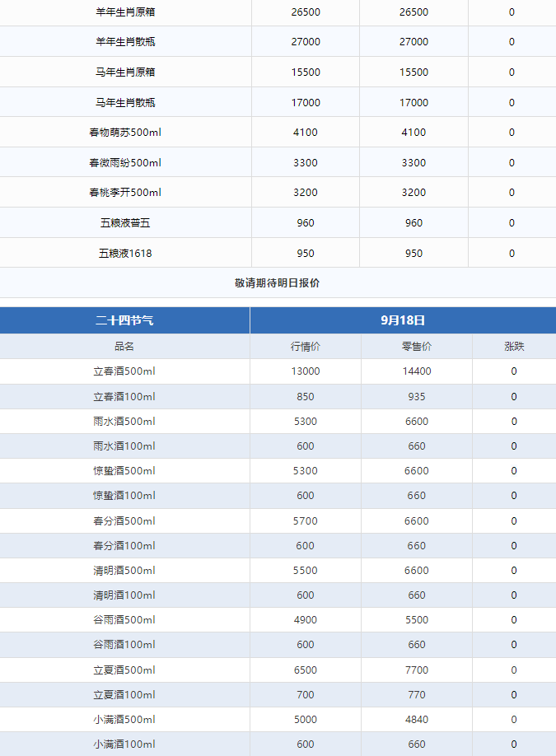The height and width of the screenshot is (756, 556).
Task: Click the 15500 market price of 马年生肖原箱
Action: (306, 72)
